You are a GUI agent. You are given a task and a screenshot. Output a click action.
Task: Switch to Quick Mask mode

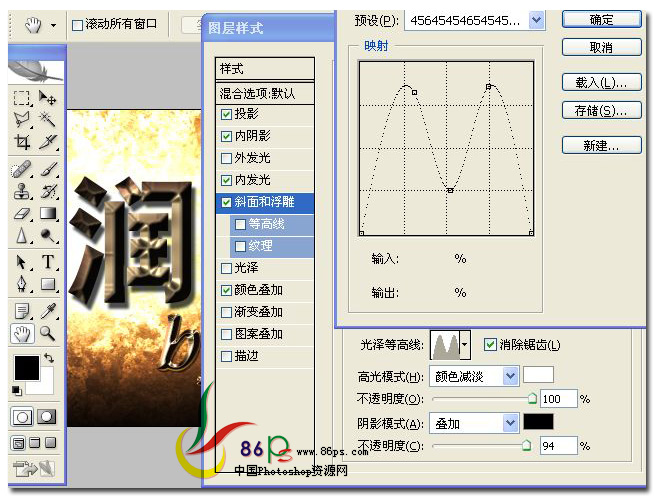click(46, 417)
